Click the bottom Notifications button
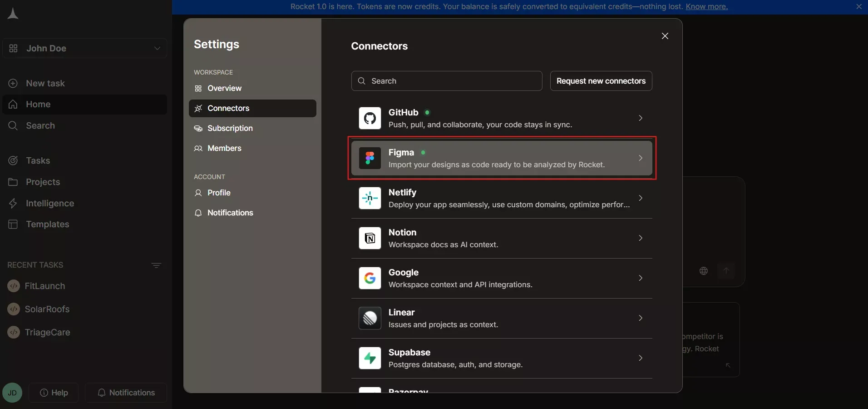This screenshot has height=409, width=868. 126,393
